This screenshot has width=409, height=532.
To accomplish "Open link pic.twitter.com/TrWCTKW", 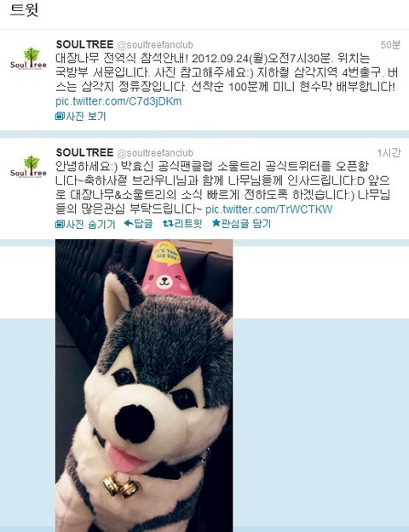I will (269, 209).
